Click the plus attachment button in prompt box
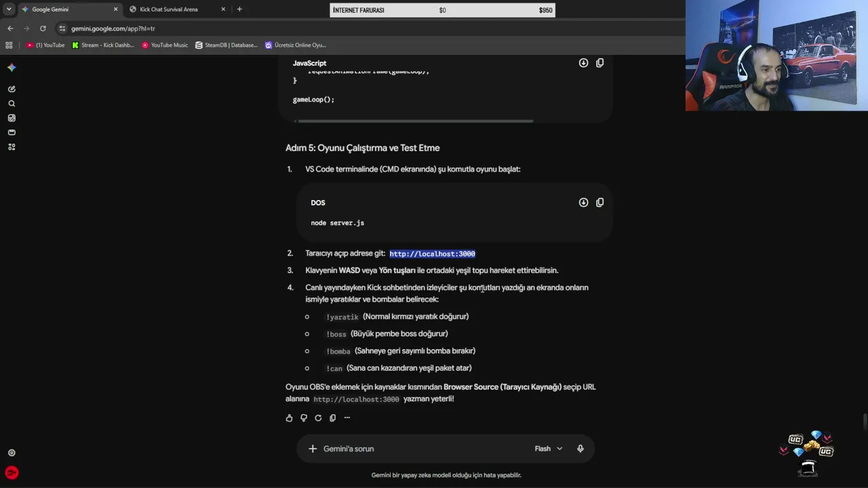Screen dimensions: 868x488 pyautogui.click(x=313, y=449)
